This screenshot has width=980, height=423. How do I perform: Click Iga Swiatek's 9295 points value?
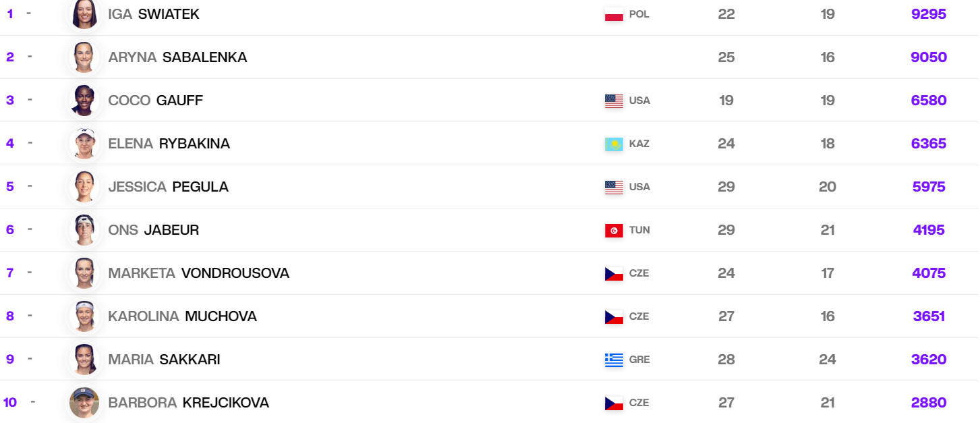[929, 14]
